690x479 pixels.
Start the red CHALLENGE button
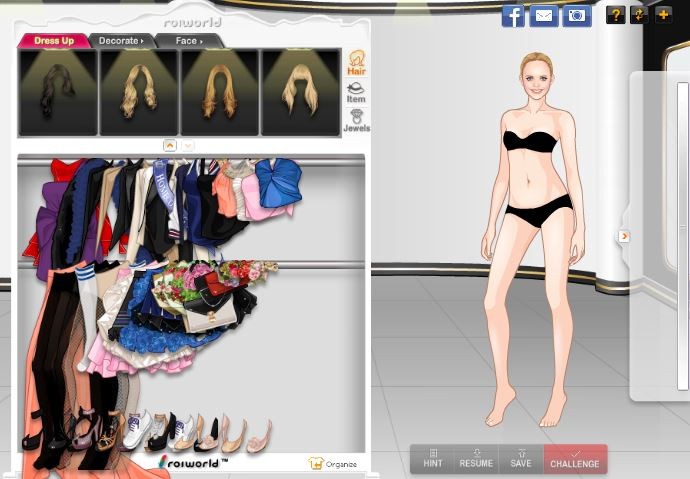pos(575,459)
